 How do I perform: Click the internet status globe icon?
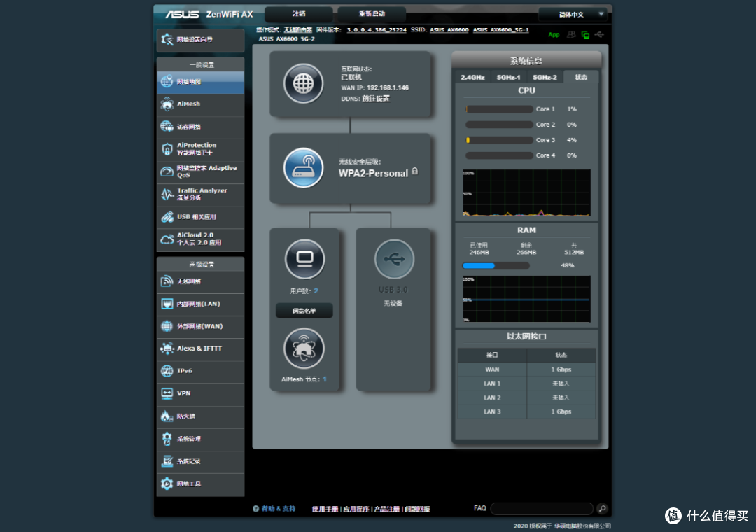[x=303, y=83]
